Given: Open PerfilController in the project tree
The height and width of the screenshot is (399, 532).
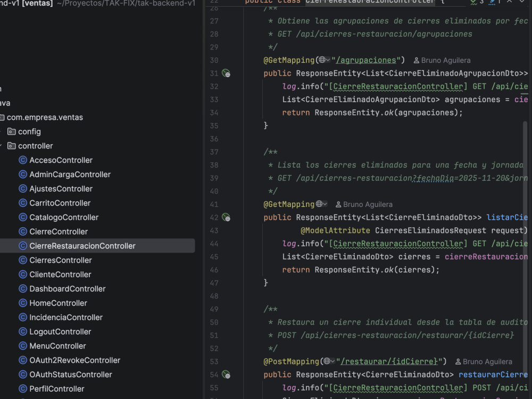Looking at the screenshot, I should [x=57, y=388].
